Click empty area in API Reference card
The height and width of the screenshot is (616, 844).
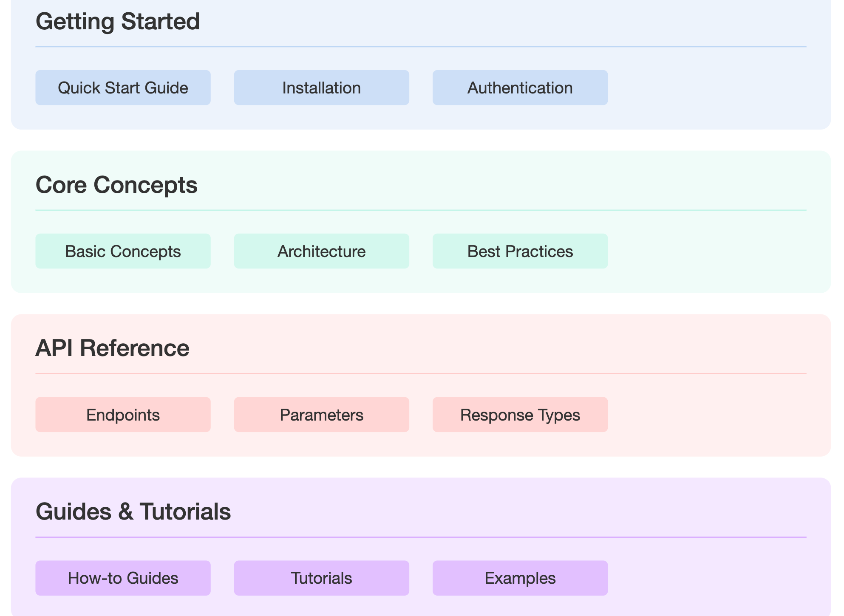tap(718, 415)
